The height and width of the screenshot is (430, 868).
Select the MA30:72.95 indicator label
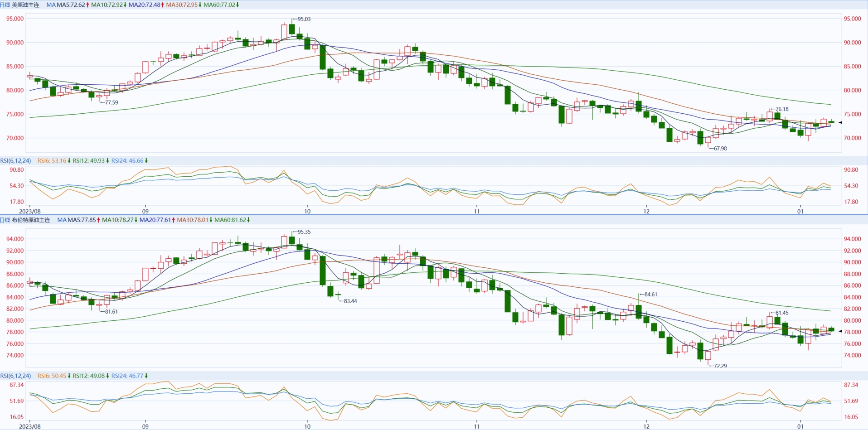(182, 5)
